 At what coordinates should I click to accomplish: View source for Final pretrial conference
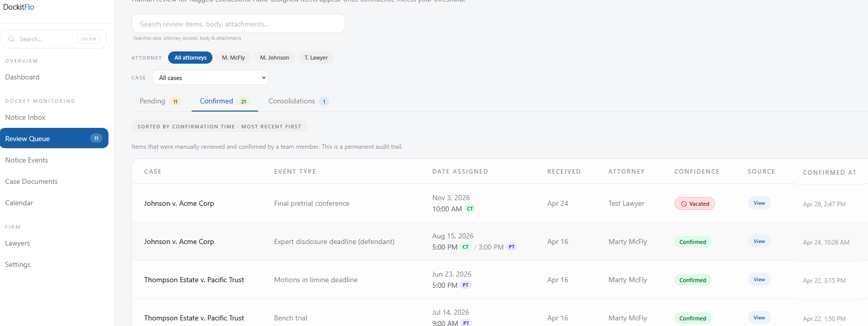pos(759,203)
